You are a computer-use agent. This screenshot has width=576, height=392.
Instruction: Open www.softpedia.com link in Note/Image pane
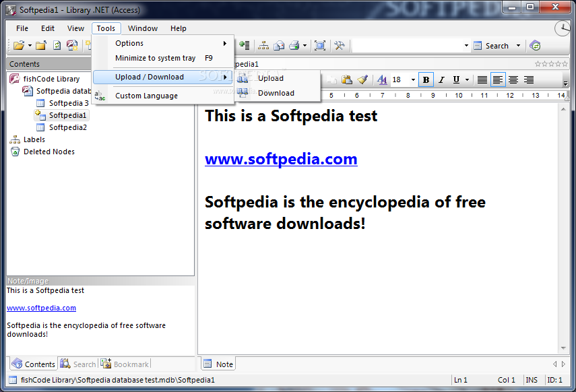[x=41, y=308]
